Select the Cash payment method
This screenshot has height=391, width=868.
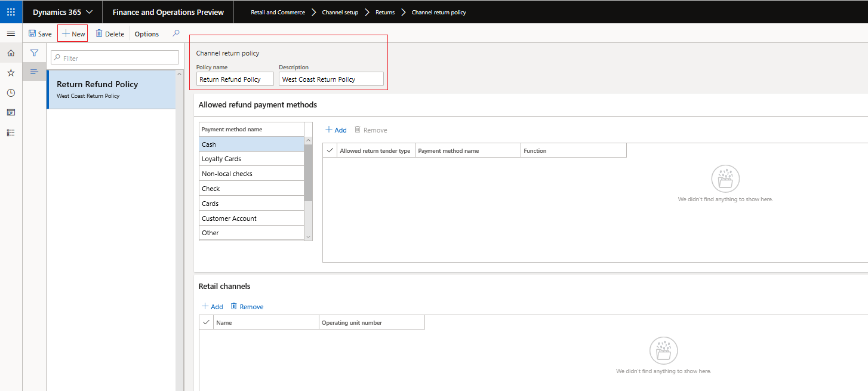tap(252, 144)
